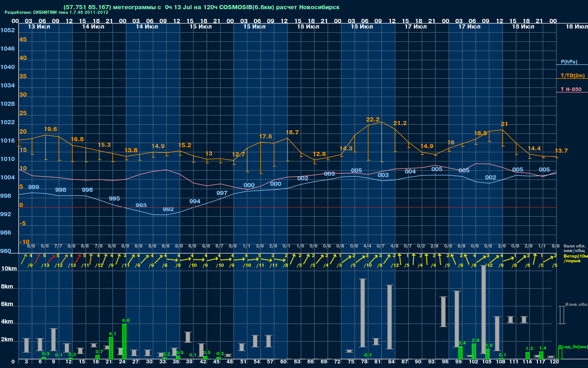
Task: Click the 1.3 precipitation value
Action: 529,349
